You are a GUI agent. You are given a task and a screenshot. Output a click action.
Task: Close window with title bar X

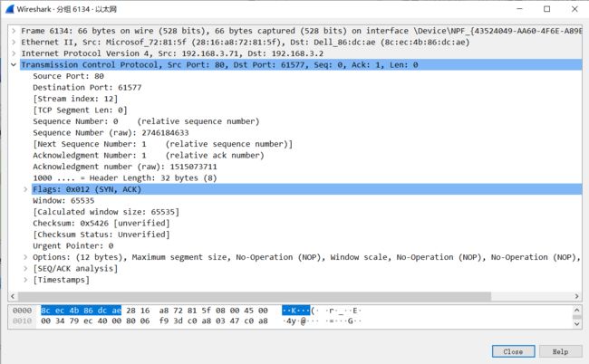tap(575, 9)
